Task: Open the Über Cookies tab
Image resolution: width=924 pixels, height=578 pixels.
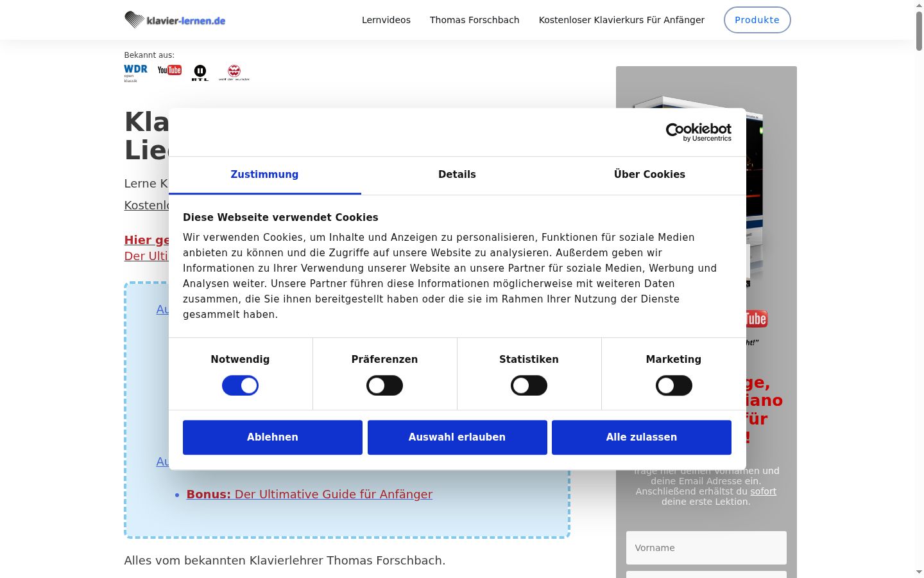Action: [649, 175]
